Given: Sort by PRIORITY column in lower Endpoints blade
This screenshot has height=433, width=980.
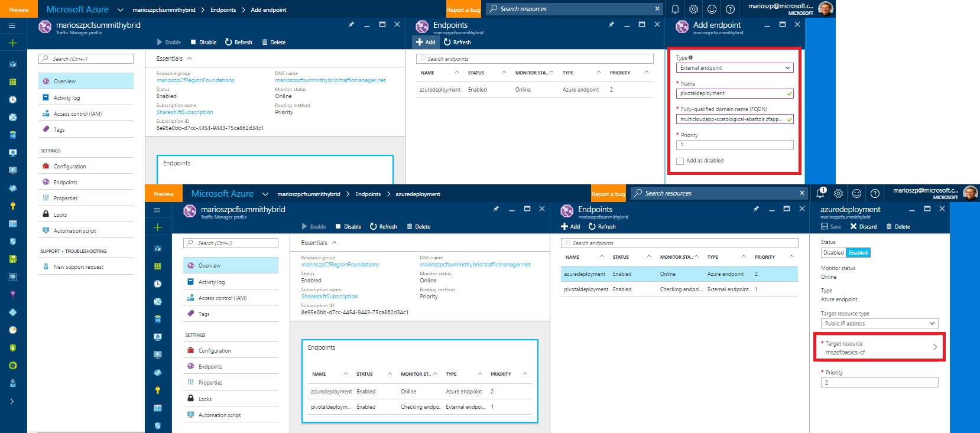Looking at the screenshot, I should click(x=774, y=257).
